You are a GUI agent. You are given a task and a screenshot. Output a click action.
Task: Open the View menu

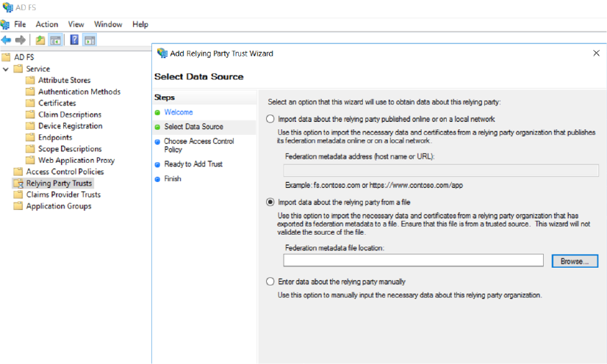tap(76, 24)
